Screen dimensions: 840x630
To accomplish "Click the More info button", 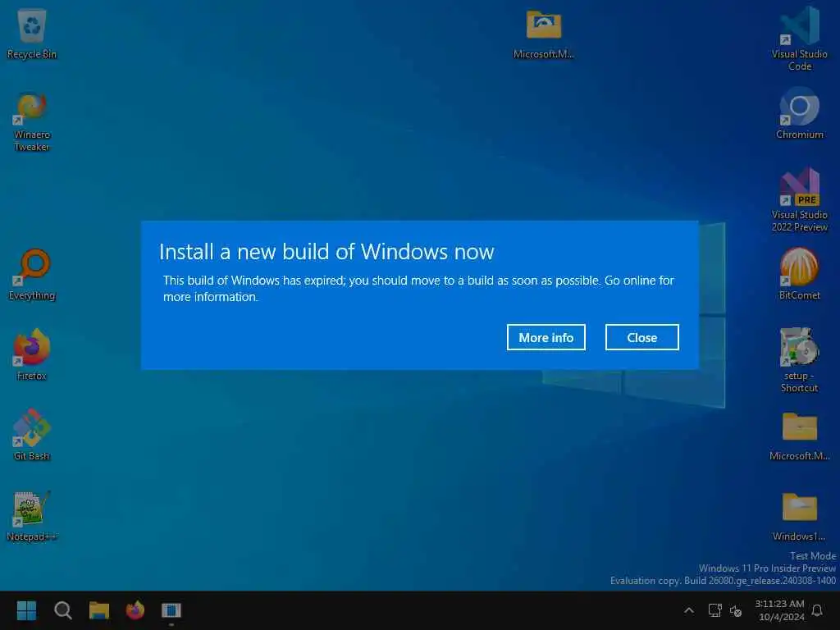I will (x=546, y=337).
